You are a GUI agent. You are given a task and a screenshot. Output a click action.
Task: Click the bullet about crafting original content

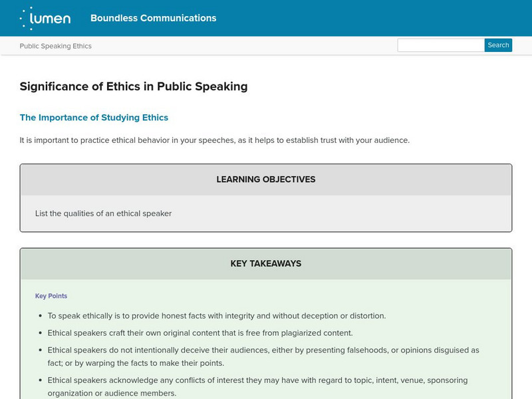[199, 332]
